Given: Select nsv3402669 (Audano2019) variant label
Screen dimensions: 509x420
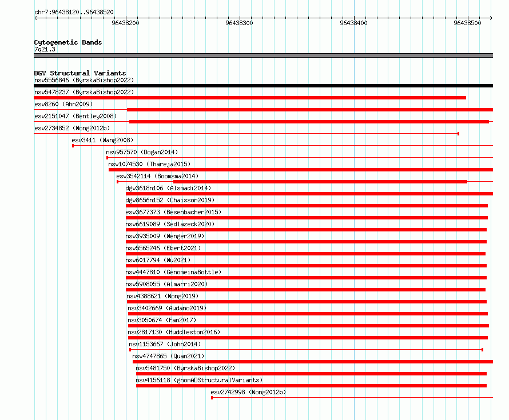Looking at the screenshot, I should 167,308.
